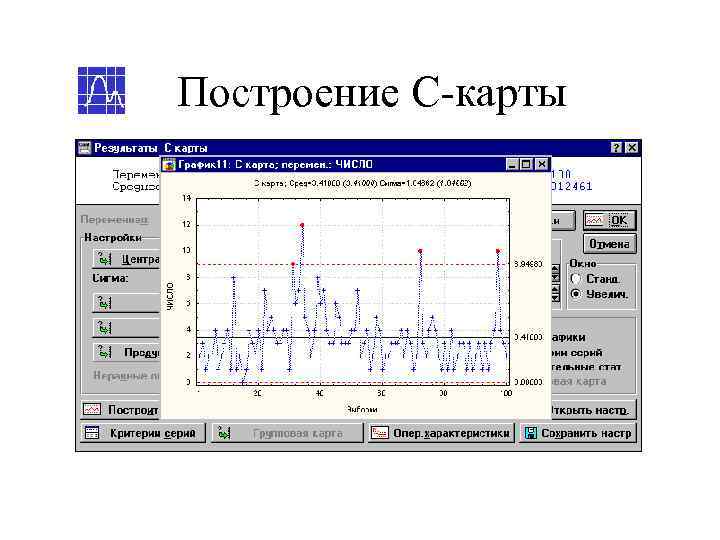The height and width of the screenshot is (540, 720).
Task: Click the Результаты window system icon
Action: (x=84, y=148)
